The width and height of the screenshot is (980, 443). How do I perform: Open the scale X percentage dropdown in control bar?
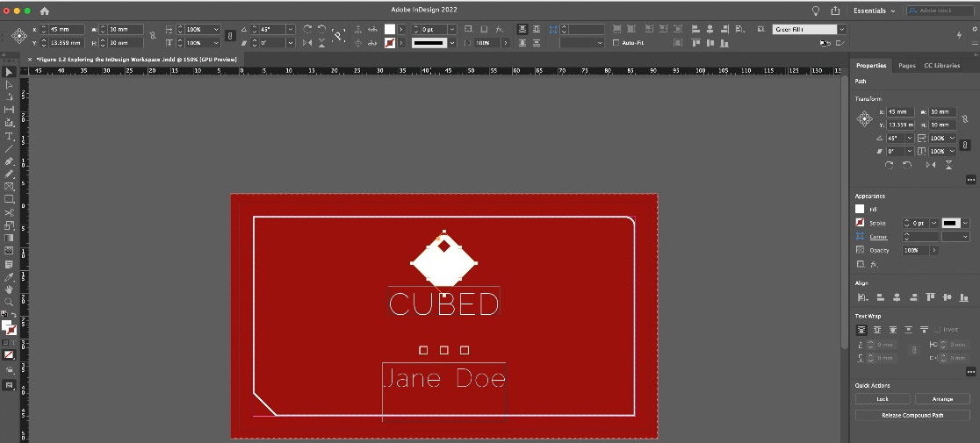(216, 29)
